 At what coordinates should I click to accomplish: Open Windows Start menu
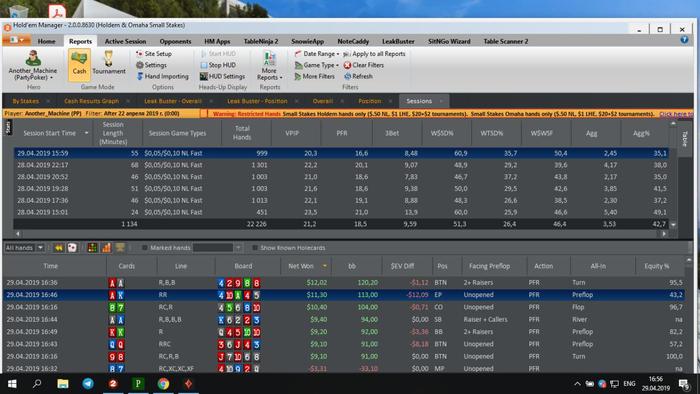tap(12, 384)
